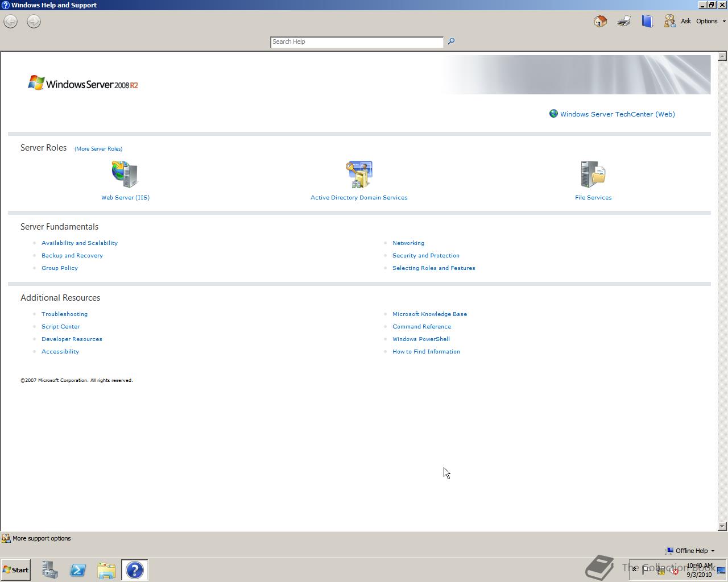Click the Start button
Image resolution: width=728 pixels, height=582 pixels.
pos(16,570)
